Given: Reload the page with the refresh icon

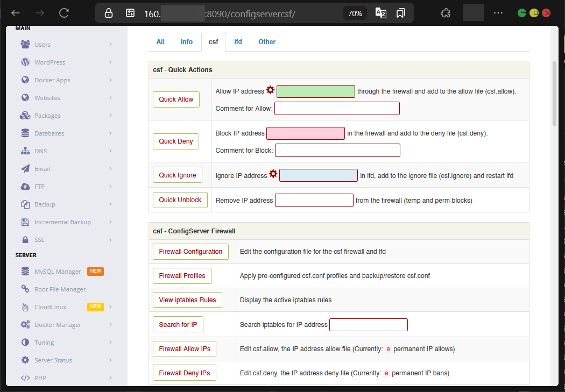Looking at the screenshot, I should [x=64, y=13].
